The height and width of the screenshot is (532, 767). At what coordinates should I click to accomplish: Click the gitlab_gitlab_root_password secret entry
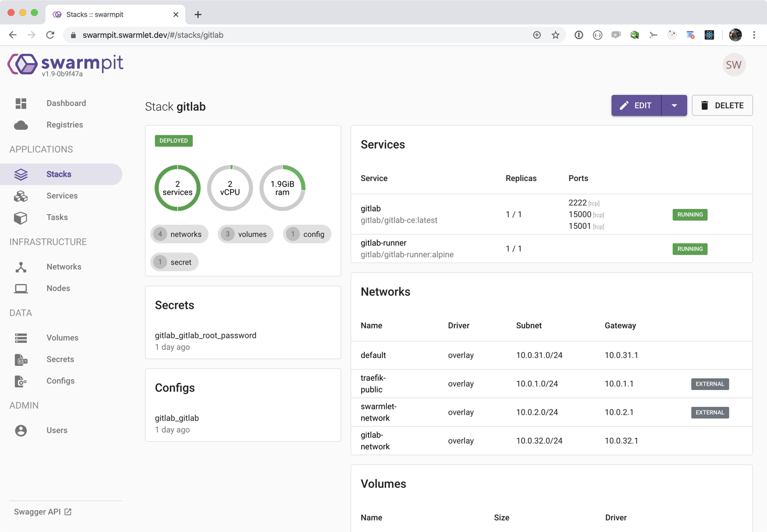(x=206, y=335)
